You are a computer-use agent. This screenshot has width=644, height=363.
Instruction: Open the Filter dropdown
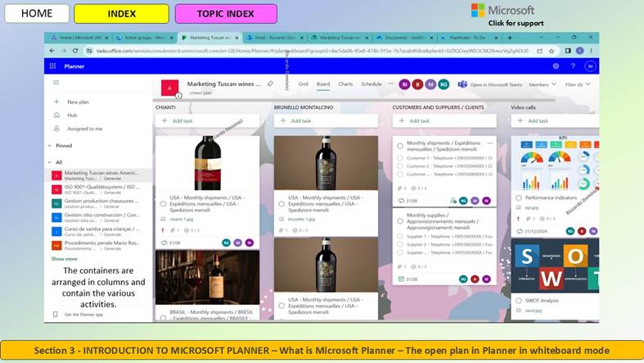(x=578, y=84)
